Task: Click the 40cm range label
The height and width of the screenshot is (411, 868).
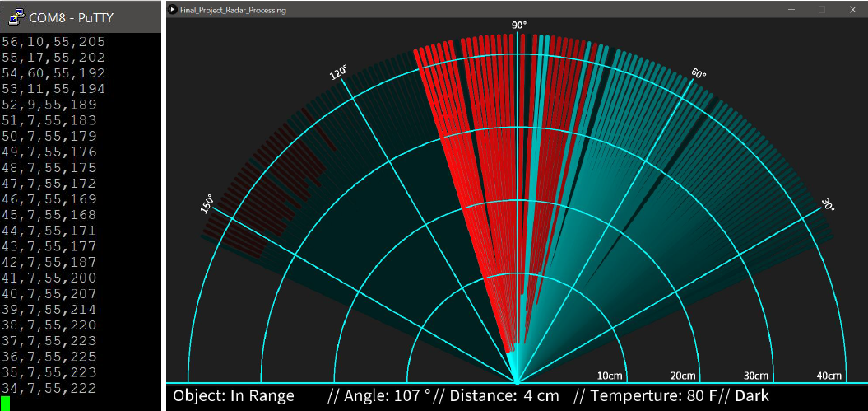Action: point(829,376)
